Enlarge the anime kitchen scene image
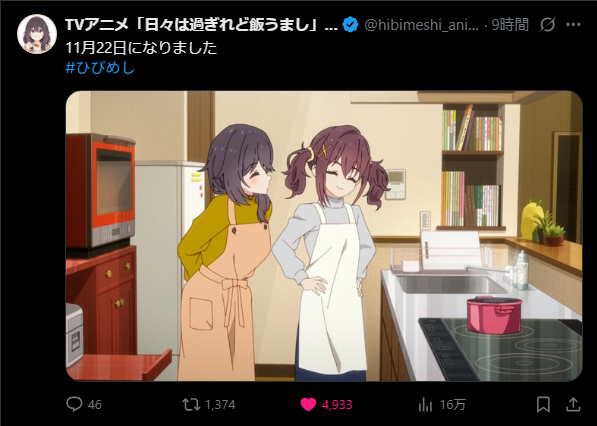 click(324, 236)
